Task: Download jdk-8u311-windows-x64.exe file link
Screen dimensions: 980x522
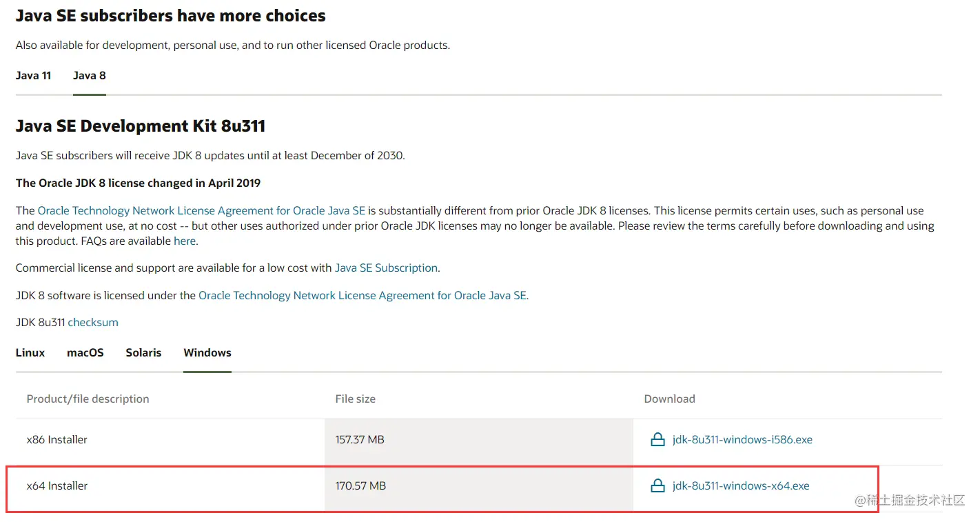Action: point(741,486)
